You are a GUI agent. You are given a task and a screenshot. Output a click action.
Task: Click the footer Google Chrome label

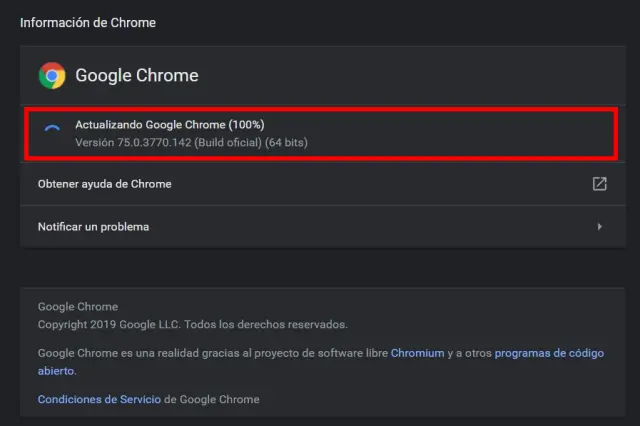77,307
